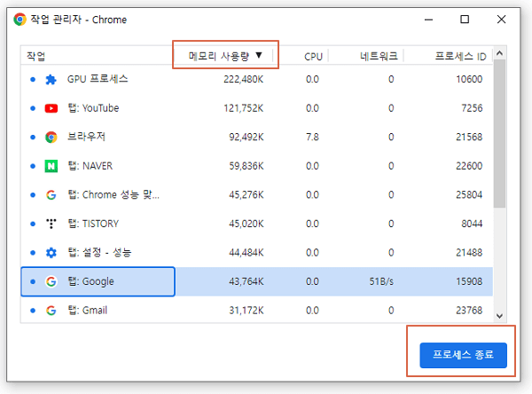Click the 45,020K memory value
This screenshot has height=394, width=532.
246,224
